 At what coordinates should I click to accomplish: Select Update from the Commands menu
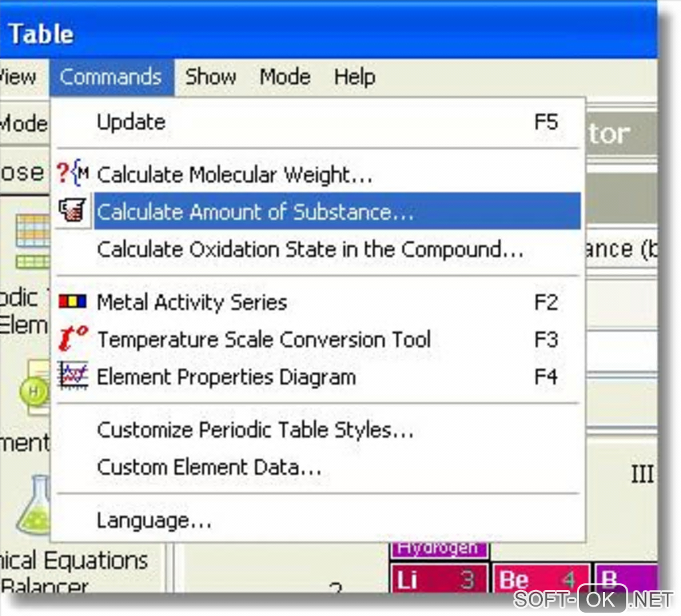tap(131, 122)
